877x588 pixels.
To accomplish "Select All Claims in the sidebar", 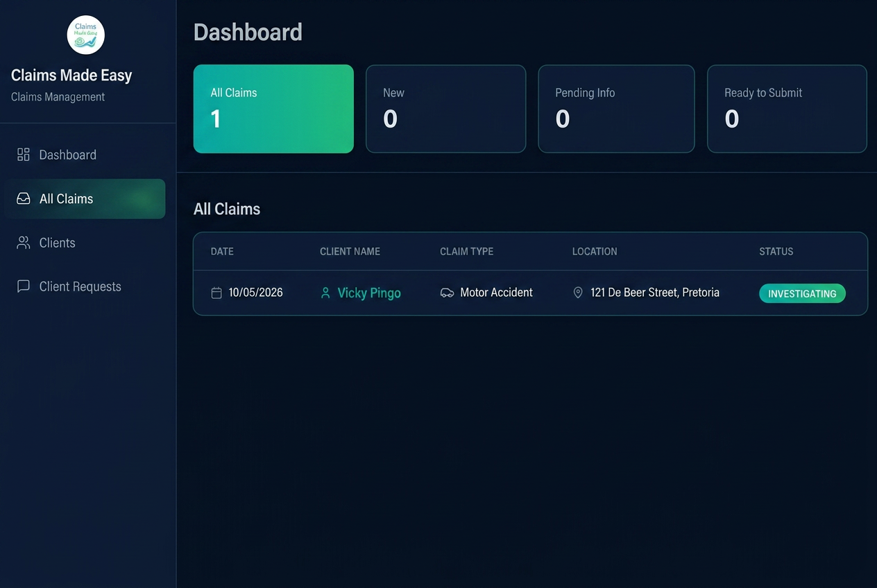I will click(x=85, y=199).
